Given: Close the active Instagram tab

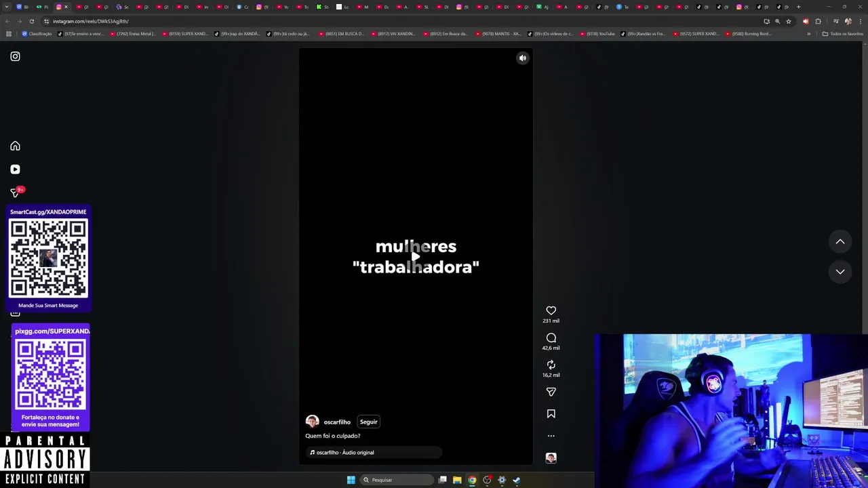Looking at the screenshot, I should pyautogui.click(x=66, y=7).
